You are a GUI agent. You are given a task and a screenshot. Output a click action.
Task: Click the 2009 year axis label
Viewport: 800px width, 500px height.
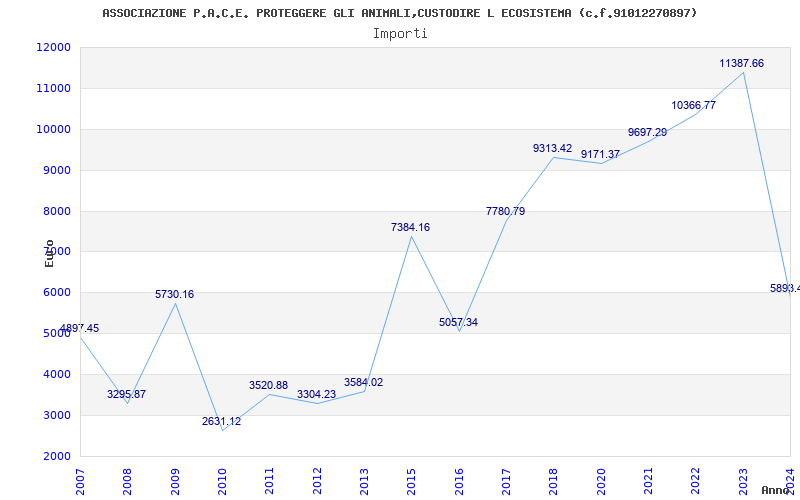coord(174,482)
